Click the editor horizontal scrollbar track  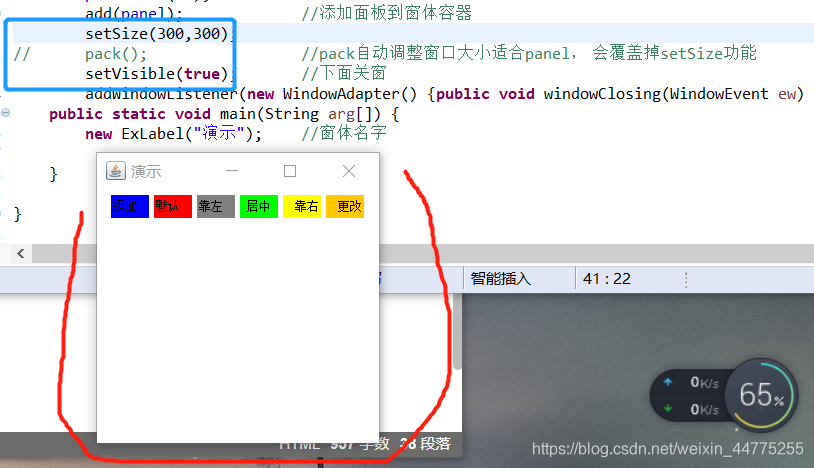pyautogui.click(x=596, y=254)
